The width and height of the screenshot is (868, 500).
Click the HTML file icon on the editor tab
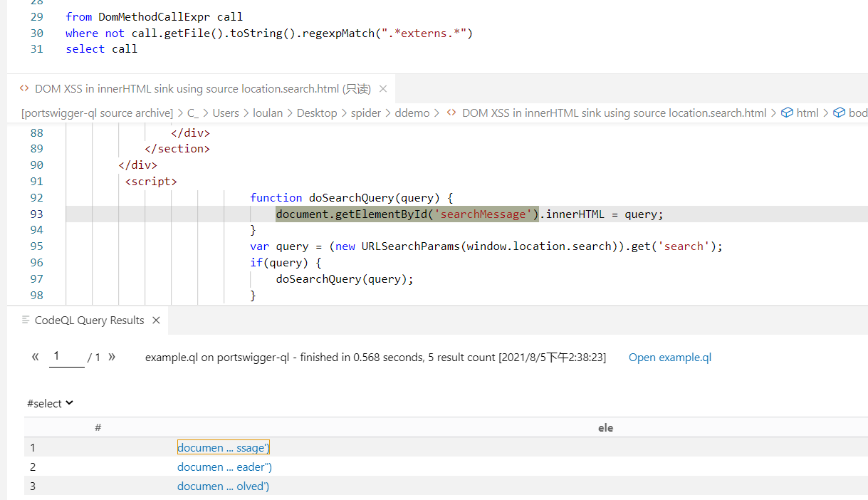[x=24, y=89]
